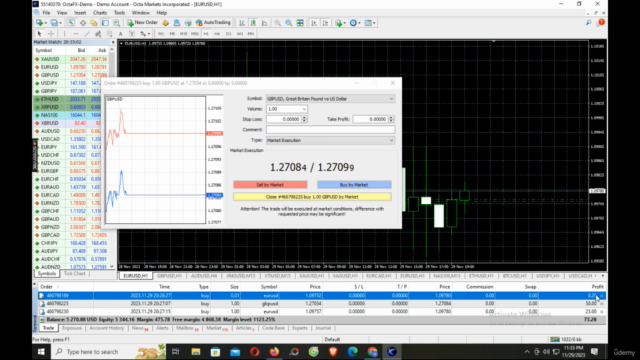The width and height of the screenshot is (640, 360).
Task: Close order 460798225 with its x icon
Action: pos(602,304)
